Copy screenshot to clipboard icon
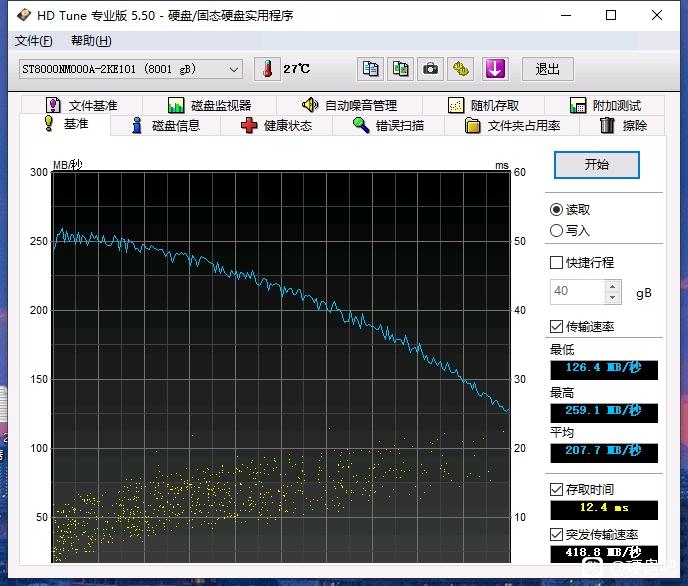The width and height of the screenshot is (688, 586). (x=400, y=69)
